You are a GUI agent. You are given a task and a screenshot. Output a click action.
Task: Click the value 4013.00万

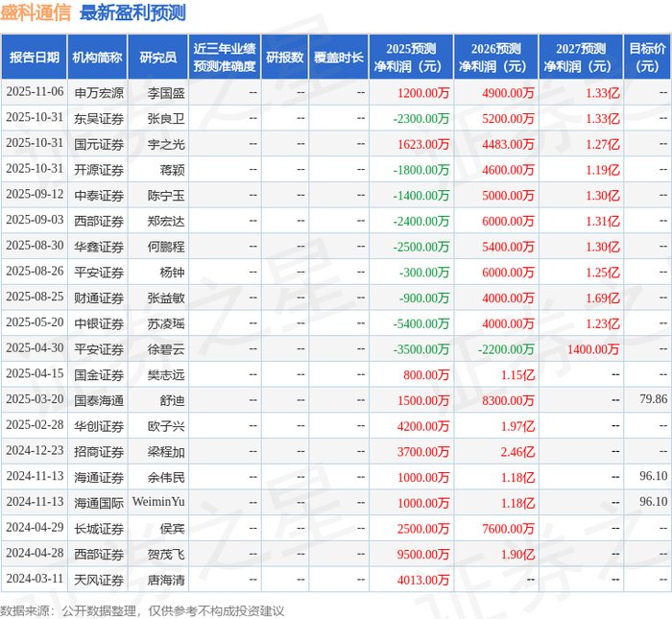click(x=423, y=581)
